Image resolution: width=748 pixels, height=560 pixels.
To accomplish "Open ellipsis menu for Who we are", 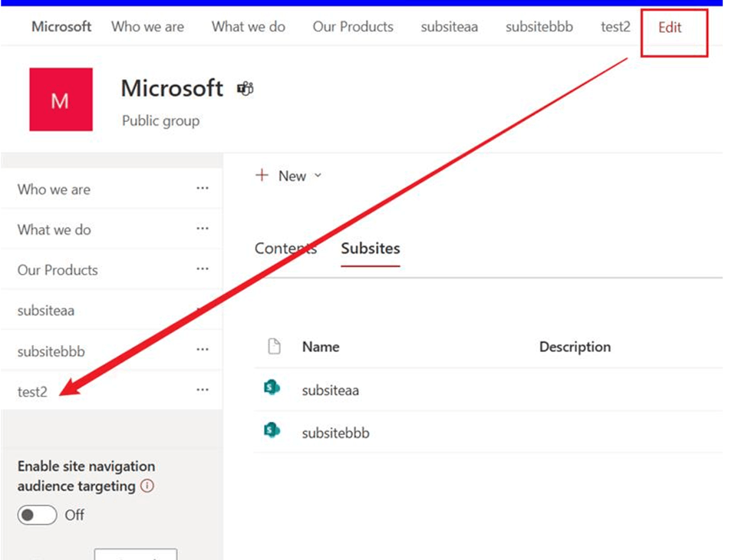I will [203, 188].
